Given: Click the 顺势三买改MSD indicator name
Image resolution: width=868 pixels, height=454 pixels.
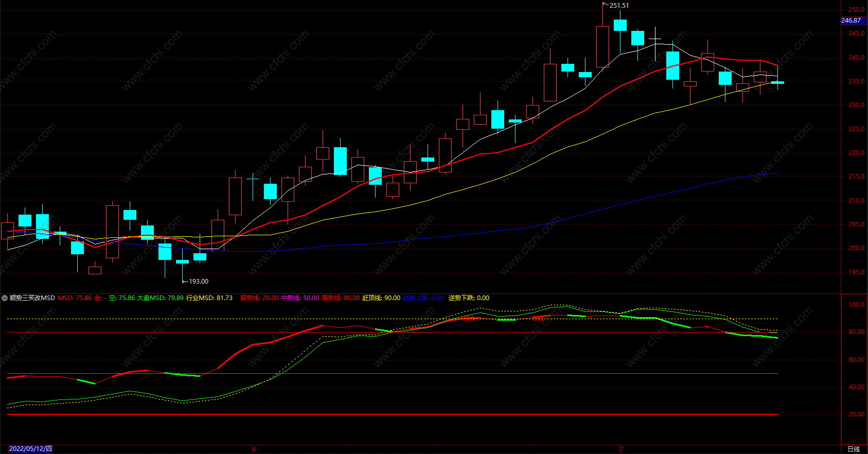Looking at the screenshot, I should (32, 298).
